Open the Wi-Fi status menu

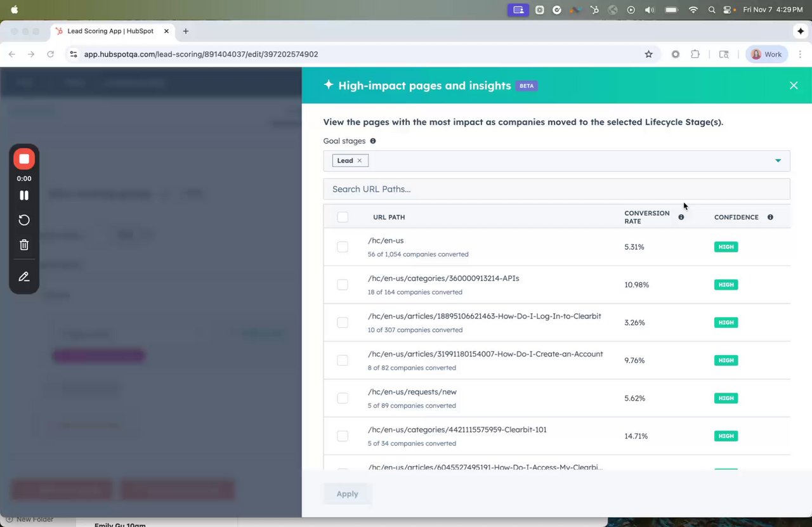click(693, 10)
